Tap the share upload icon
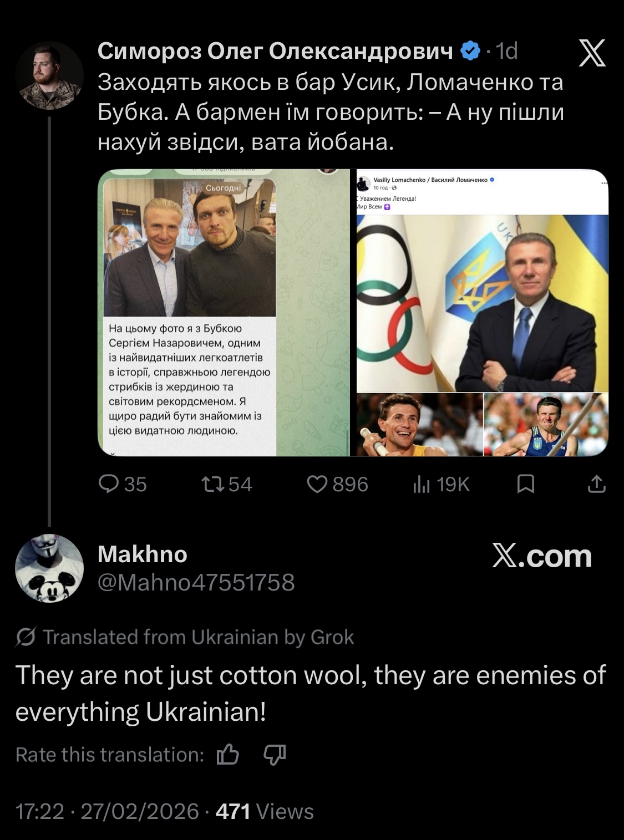The height and width of the screenshot is (840, 624). click(596, 485)
